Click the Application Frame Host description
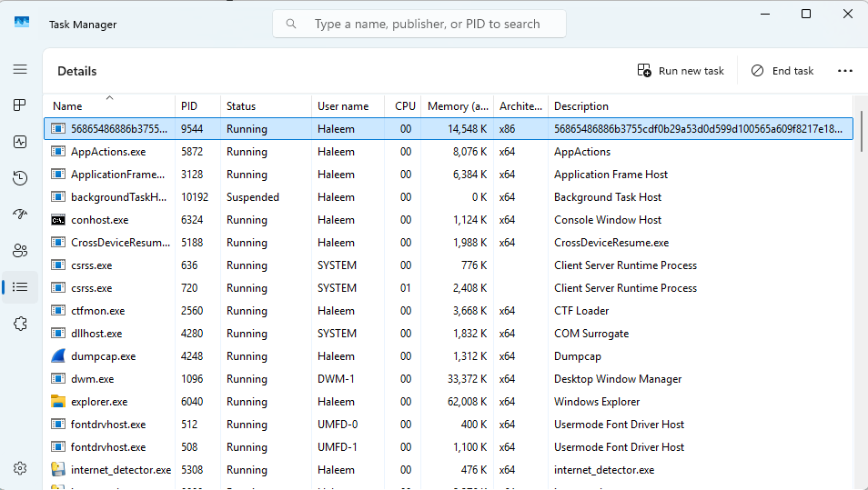The image size is (868, 490). [x=611, y=175]
